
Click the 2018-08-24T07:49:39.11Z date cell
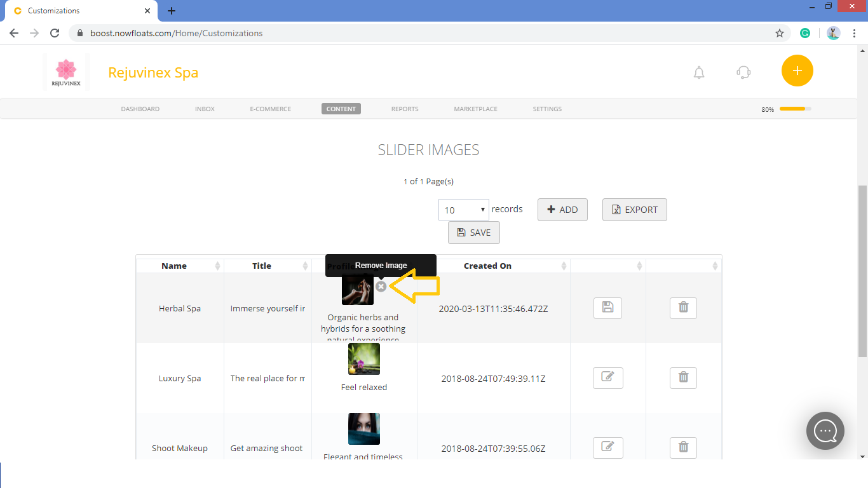tap(494, 379)
